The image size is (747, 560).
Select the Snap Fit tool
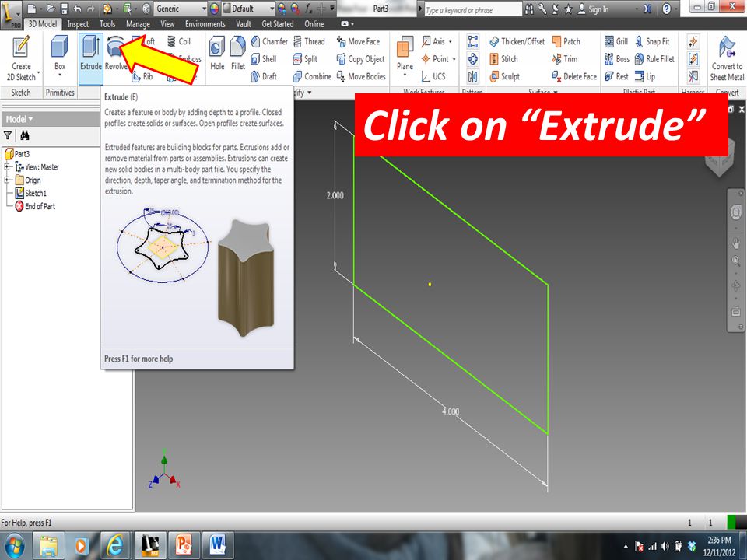652,41
